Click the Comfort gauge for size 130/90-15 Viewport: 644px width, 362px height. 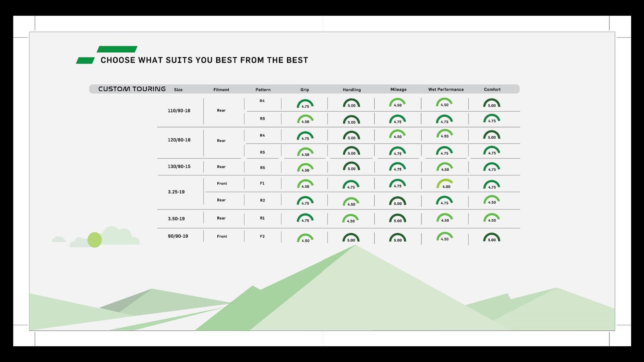[x=491, y=167]
